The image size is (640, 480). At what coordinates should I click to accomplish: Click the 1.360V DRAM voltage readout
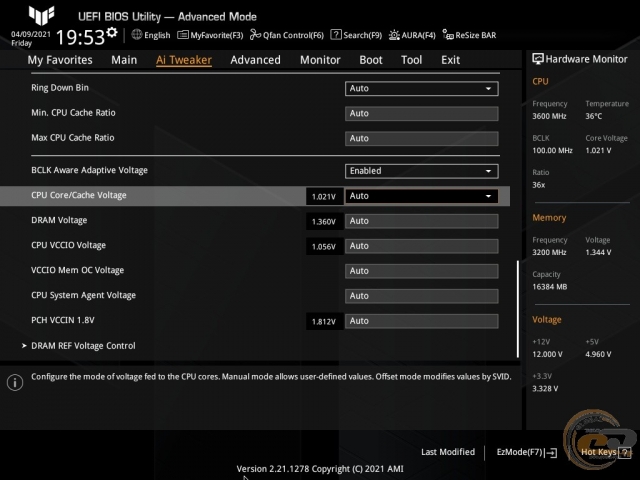tap(324, 222)
